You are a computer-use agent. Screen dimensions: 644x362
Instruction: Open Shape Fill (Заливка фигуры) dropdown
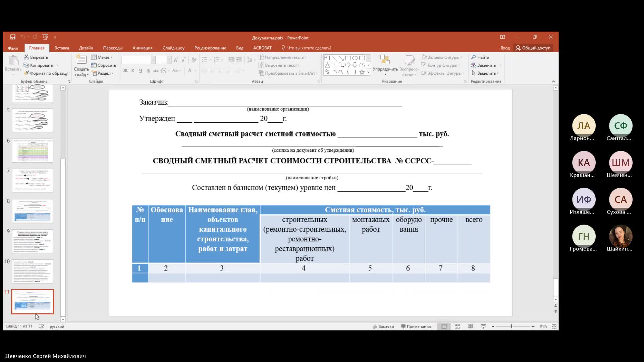click(442, 57)
